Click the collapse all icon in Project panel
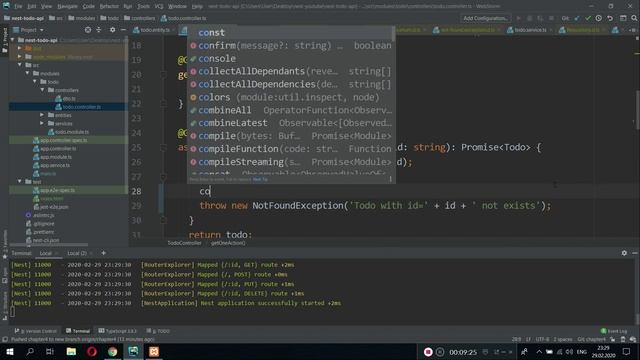Screen dimensions: 640x360 click(x=99, y=30)
